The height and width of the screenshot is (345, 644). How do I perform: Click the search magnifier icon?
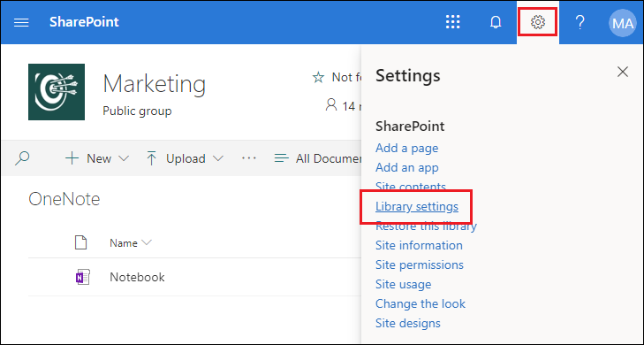pyautogui.click(x=22, y=157)
